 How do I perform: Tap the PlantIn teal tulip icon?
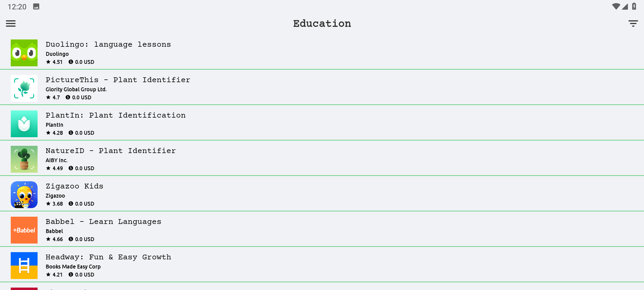tap(24, 124)
